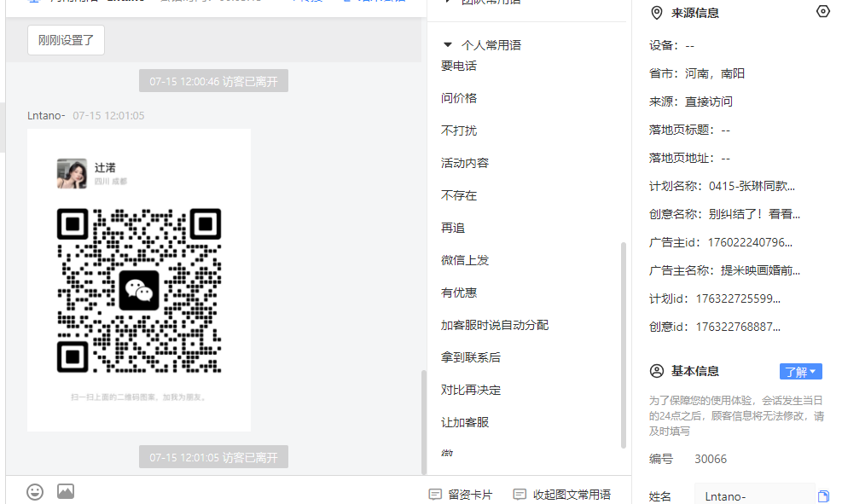Screen dimensions: 842x504
Task: Click the 收起图文常用语 label
Action: click(572, 495)
